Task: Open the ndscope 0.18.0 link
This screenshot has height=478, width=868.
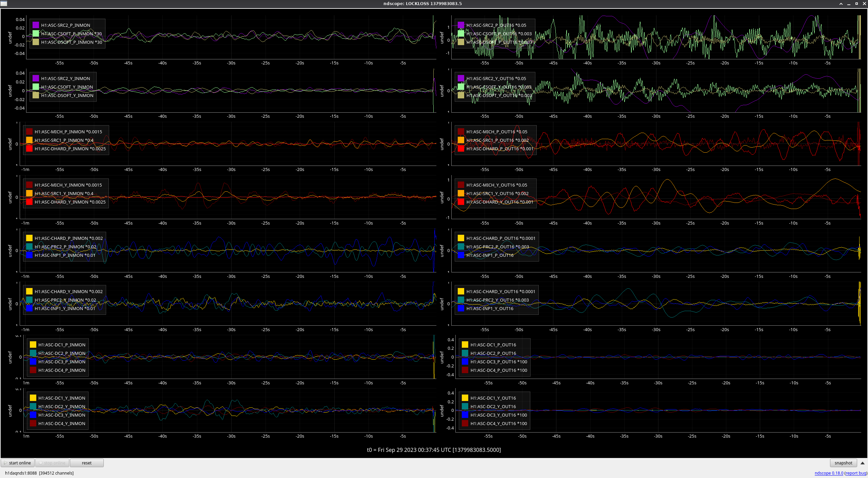Action: [829, 473]
